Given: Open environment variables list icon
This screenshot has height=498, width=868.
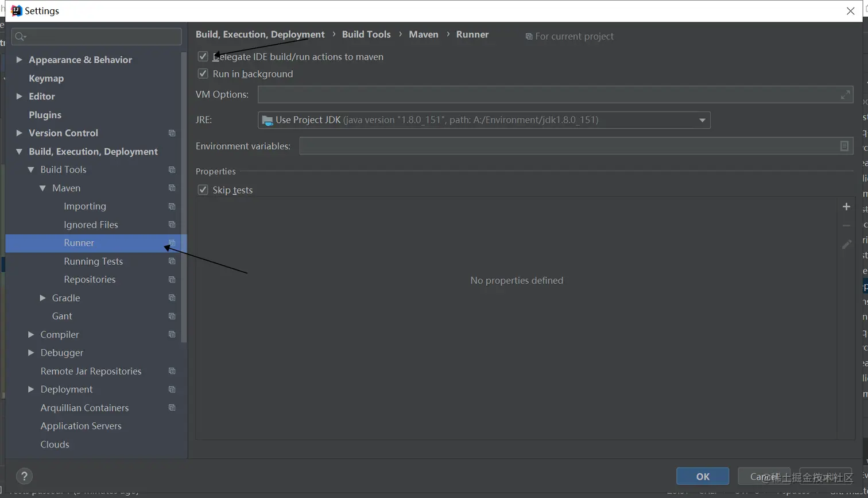Looking at the screenshot, I should (844, 146).
